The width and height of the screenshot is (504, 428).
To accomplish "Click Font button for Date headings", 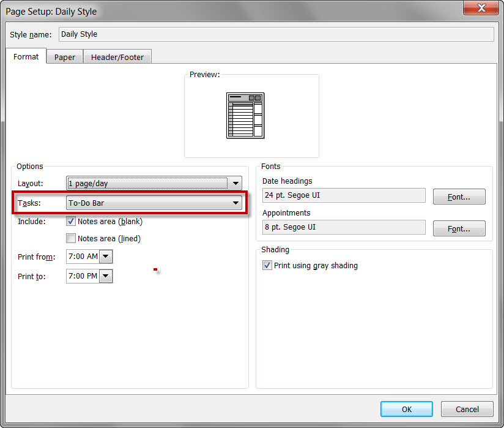I will coord(459,197).
